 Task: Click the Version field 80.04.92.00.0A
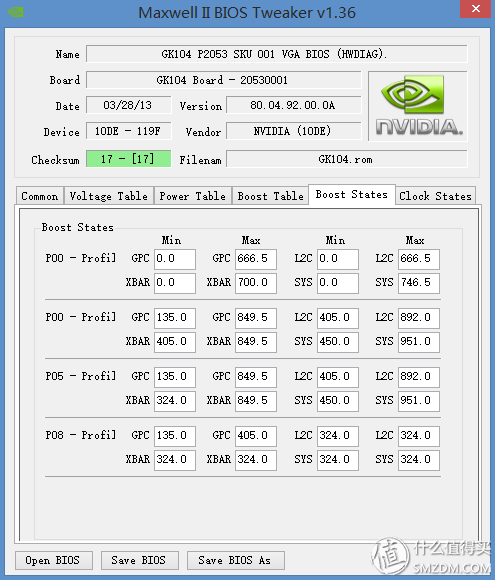pos(293,105)
